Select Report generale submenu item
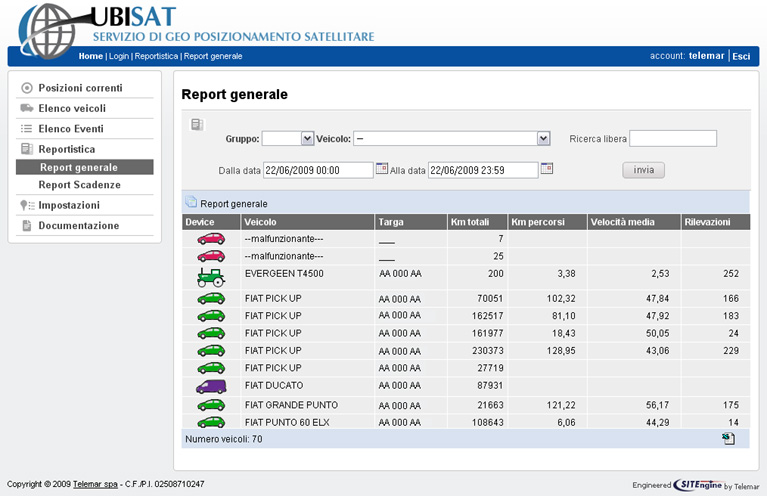Screen dimensions: 767x496 pyautogui.click(x=85, y=167)
